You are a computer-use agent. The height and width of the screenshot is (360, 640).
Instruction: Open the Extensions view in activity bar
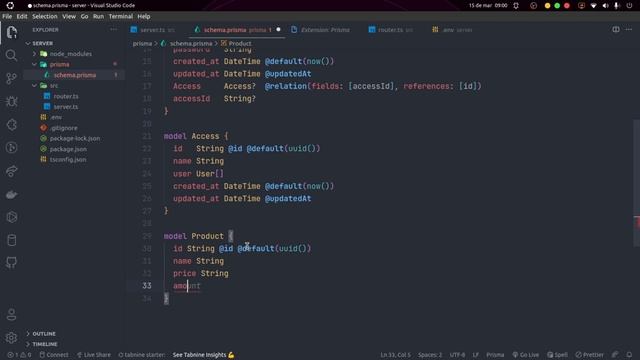pos(11,124)
